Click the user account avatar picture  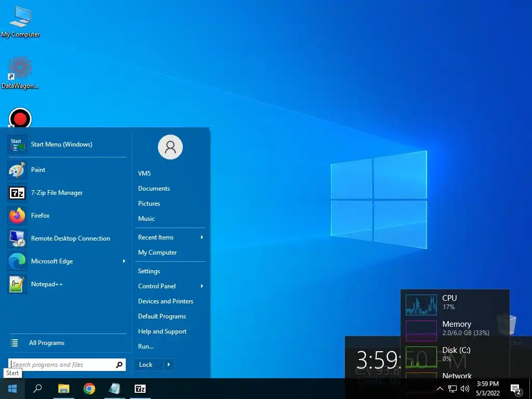coord(170,147)
